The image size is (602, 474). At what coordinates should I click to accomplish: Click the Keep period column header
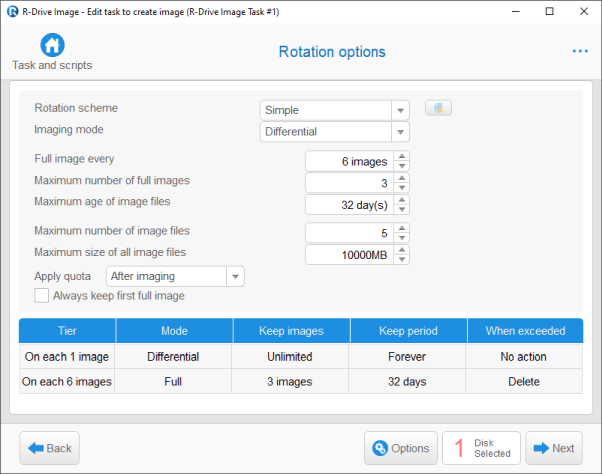tap(408, 331)
